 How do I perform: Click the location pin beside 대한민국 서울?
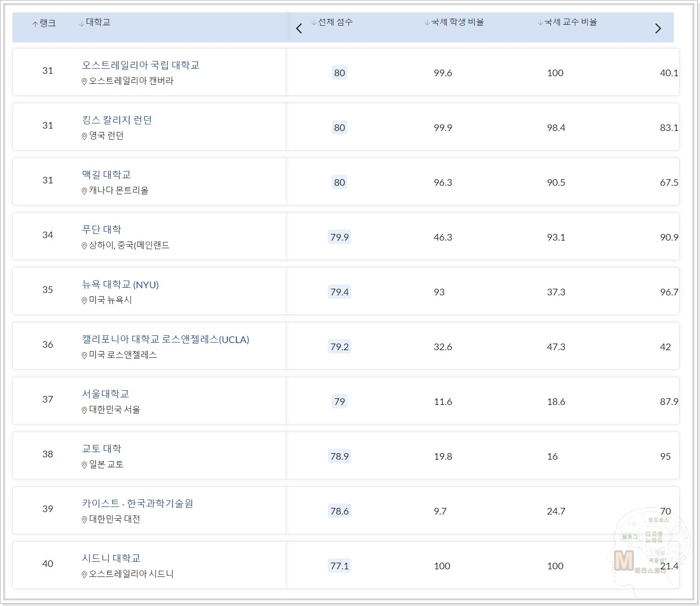84,410
